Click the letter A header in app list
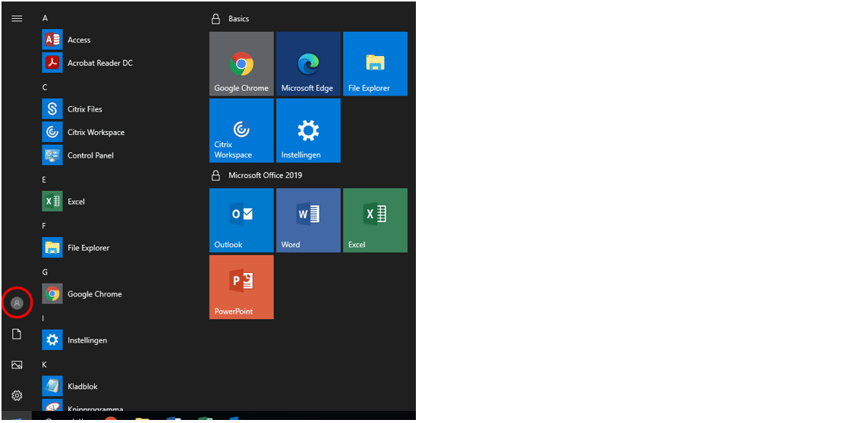 (45, 18)
